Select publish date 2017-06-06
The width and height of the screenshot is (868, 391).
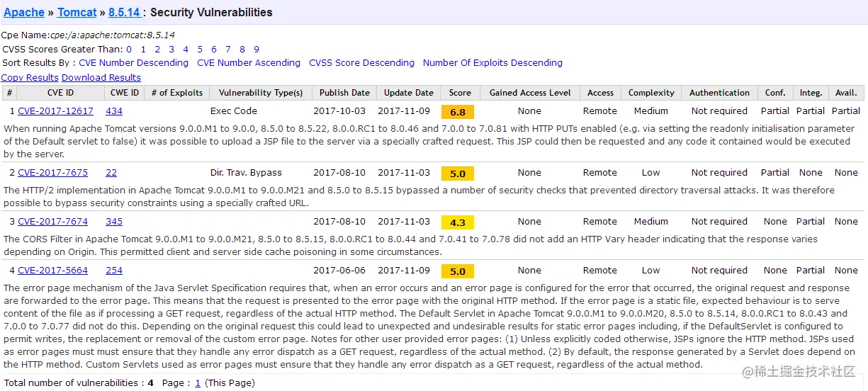339,271
